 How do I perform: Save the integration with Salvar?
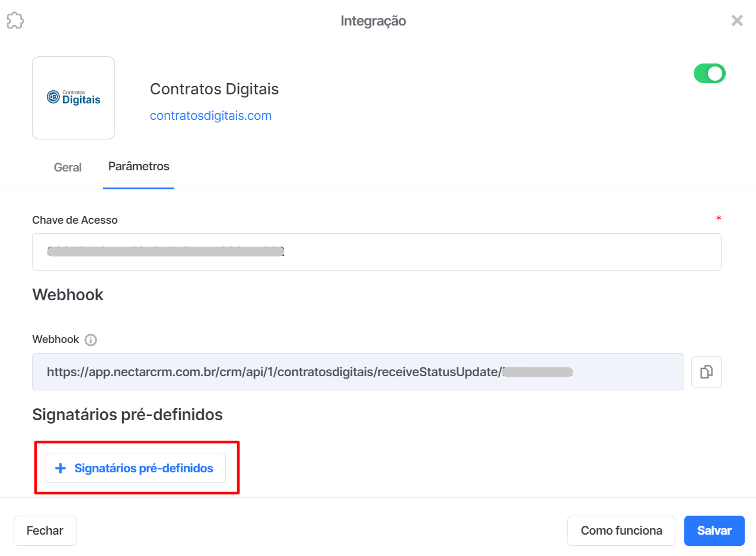pyautogui.click(x=714, y=530)
